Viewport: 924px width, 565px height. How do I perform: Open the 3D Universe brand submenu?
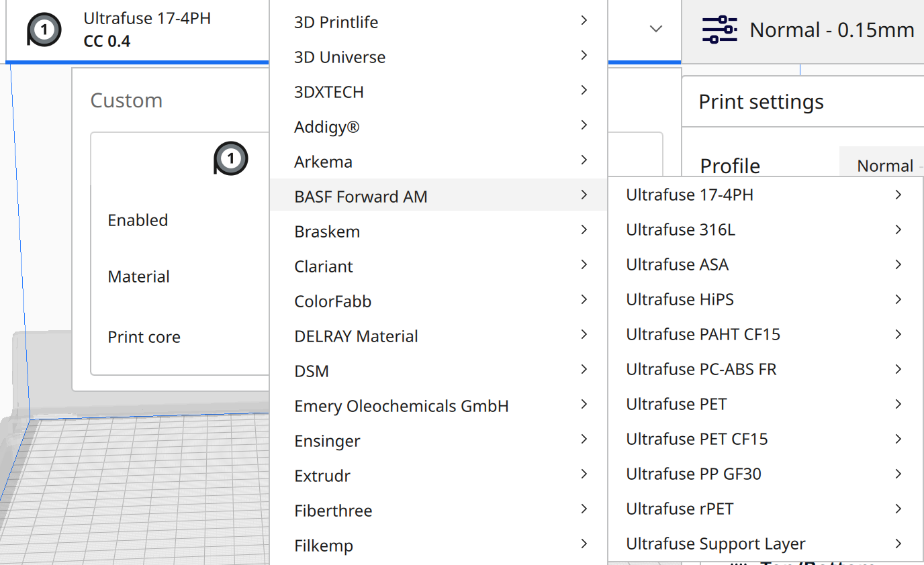click(438, 56)
